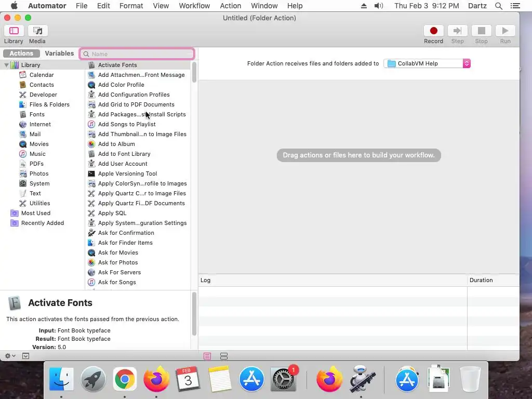Open Finder from the Dock
532x399 pixels.
tap(61, 379)
